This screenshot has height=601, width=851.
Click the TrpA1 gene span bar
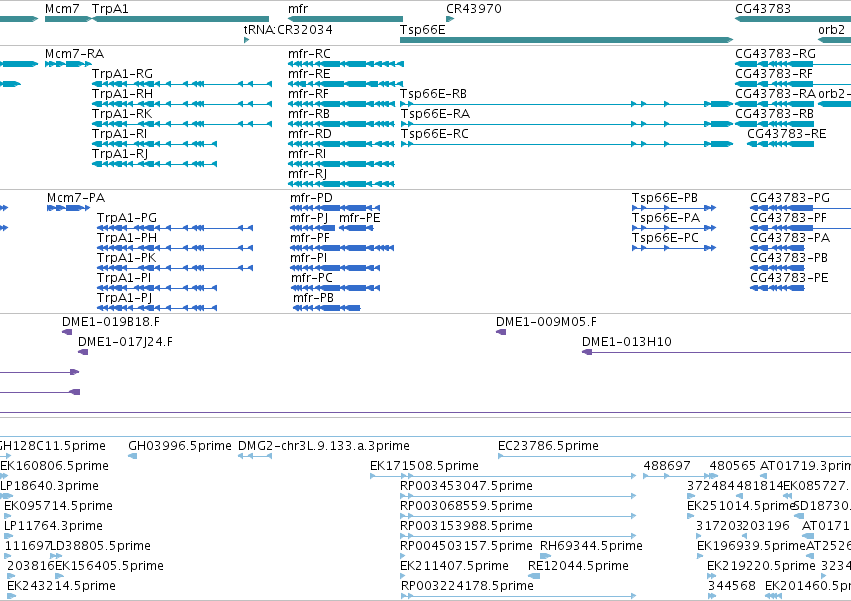[181, 19]
